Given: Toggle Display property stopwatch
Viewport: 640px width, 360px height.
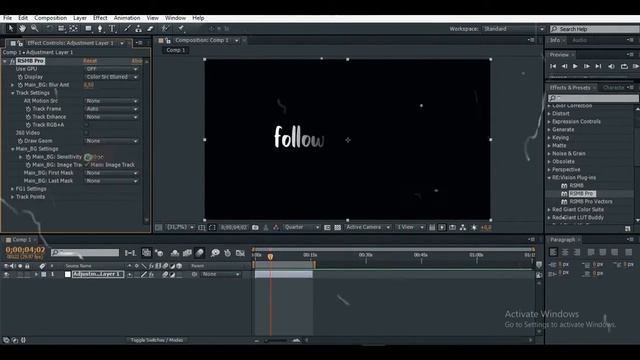Looking at the screenshot, I should (x=20, y=77).
